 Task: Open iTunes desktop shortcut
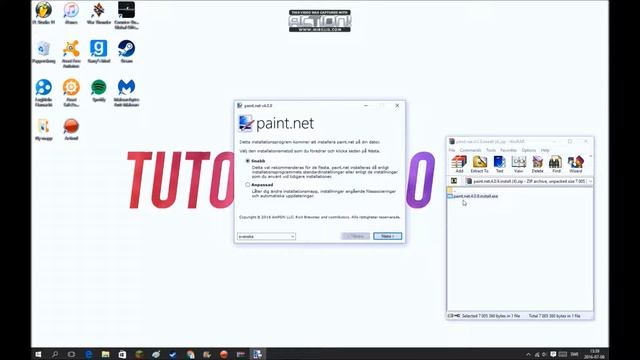pos(71,13)
